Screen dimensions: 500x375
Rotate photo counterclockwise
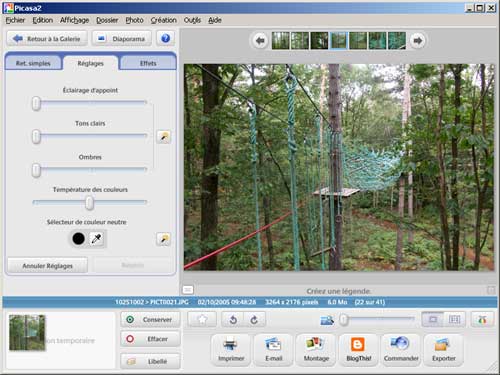(233, 320)
